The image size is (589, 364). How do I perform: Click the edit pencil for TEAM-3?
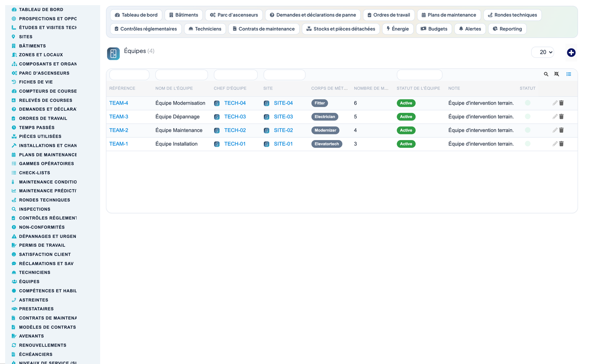555,116
